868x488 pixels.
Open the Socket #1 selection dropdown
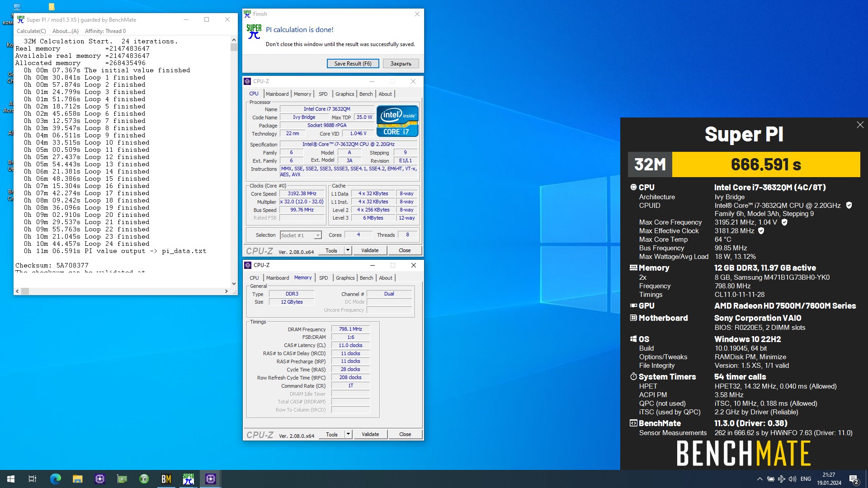tap(301, 235)
